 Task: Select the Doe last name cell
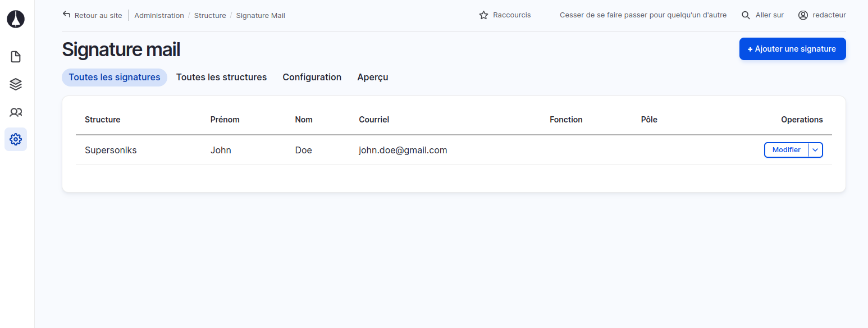[x=303, y=150]
